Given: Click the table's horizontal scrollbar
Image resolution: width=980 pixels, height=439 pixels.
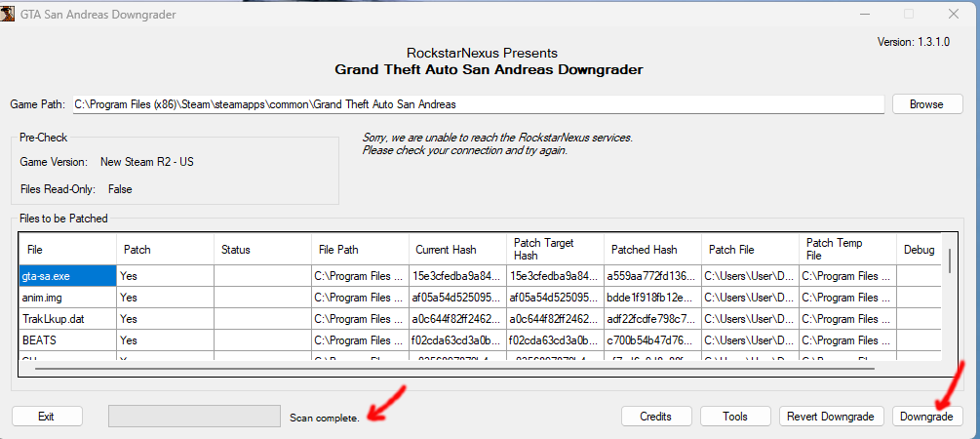Looking at the screenshot, I should 455,369.
